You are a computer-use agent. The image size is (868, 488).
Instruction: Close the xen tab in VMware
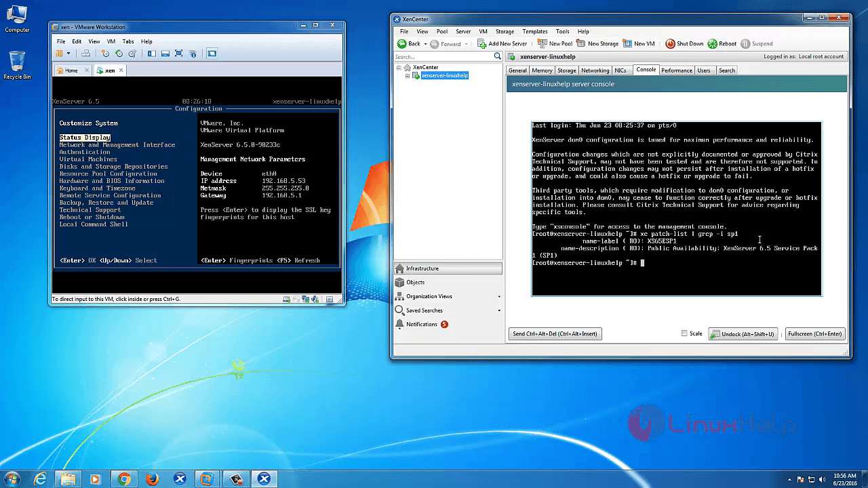(x=121, y=70)
